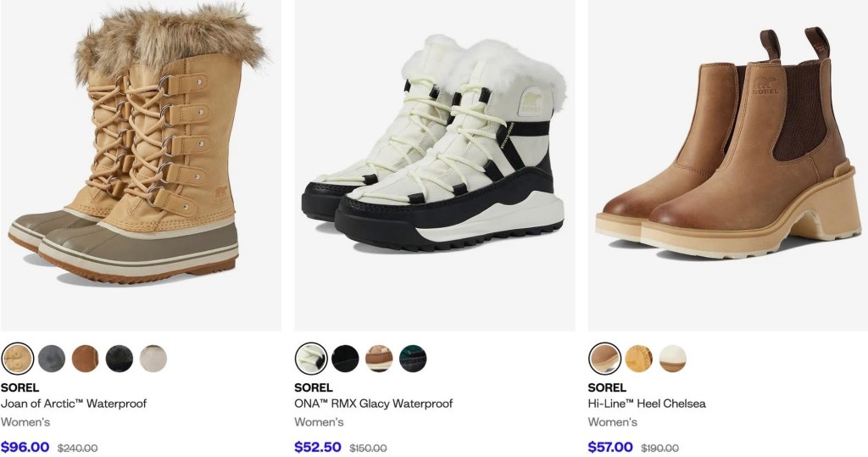Image resolution: width=868 pixels, height=457 pixels.
Task: Click the $57.00 sale price
Action: click(610, 447)
